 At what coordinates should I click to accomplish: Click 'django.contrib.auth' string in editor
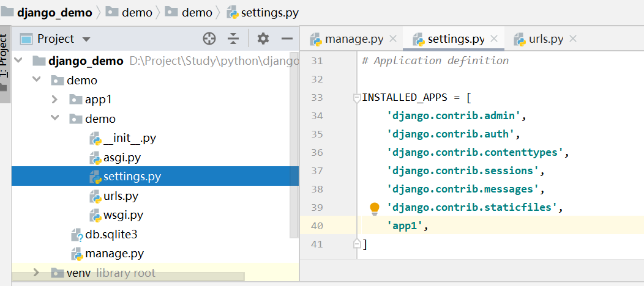point(451,134)
